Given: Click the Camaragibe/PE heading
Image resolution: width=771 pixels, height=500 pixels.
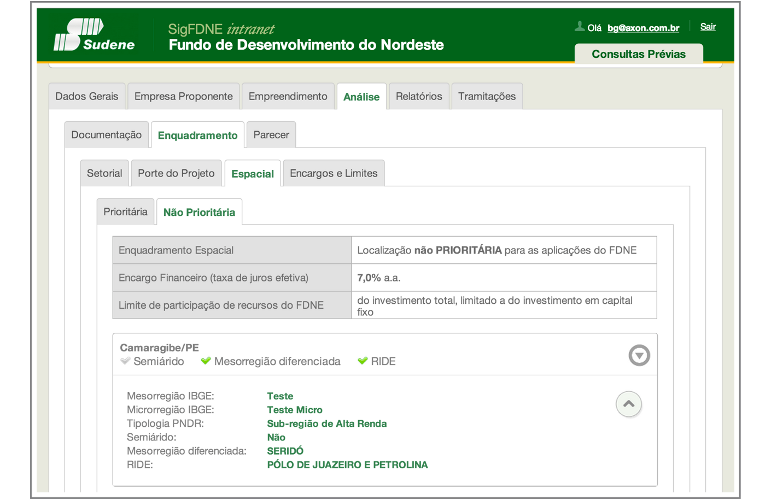Looking at the screenshot, I should coord(159,348).
